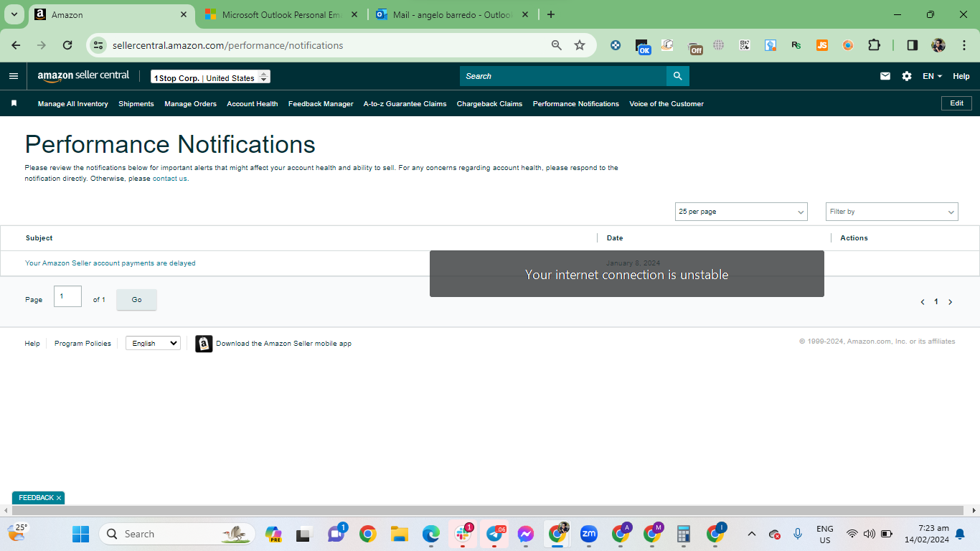Open the Seller Central hamburger menu
980x551 pixels.
point(14,76)
